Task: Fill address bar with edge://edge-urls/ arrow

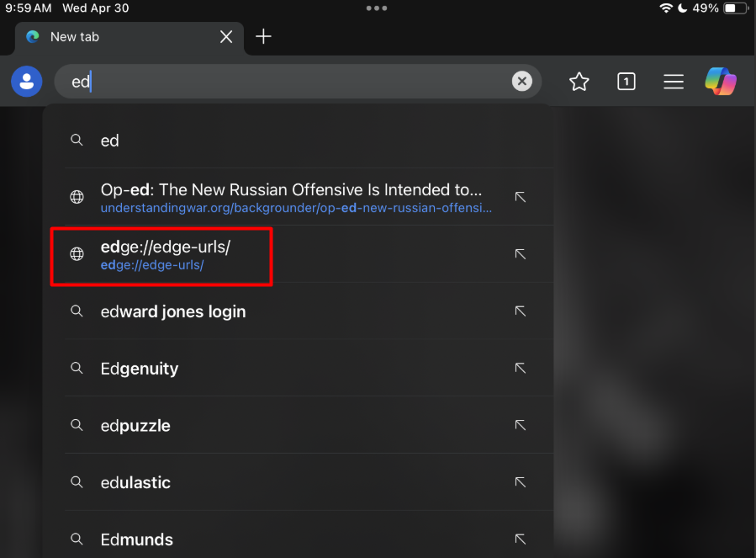Action: point(520,254)
